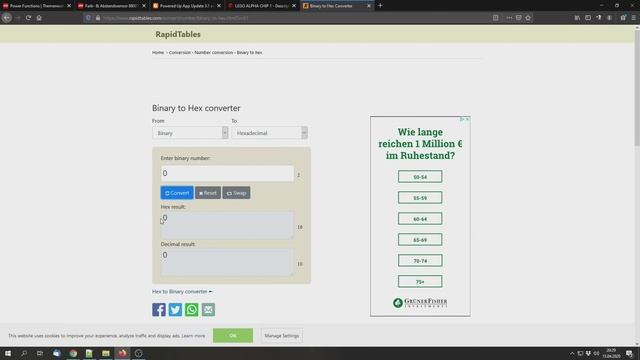Open cookie Manage Settings
This screenshot has height=360, width=640.
tap(282, 336)
